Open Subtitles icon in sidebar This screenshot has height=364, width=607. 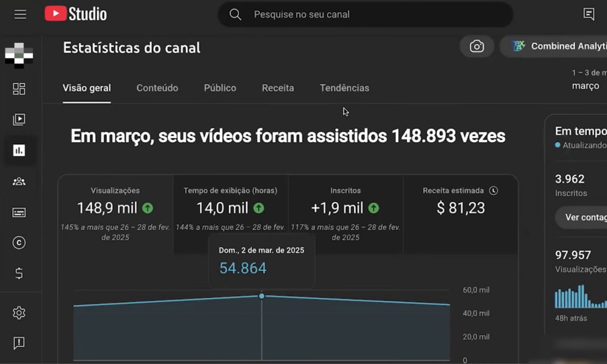click(x=19, y=212)
